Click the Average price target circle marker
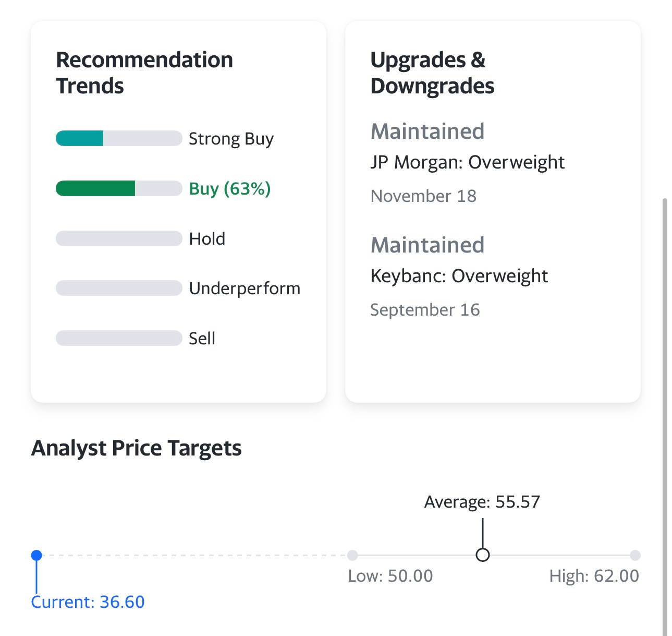 (483, 555)
